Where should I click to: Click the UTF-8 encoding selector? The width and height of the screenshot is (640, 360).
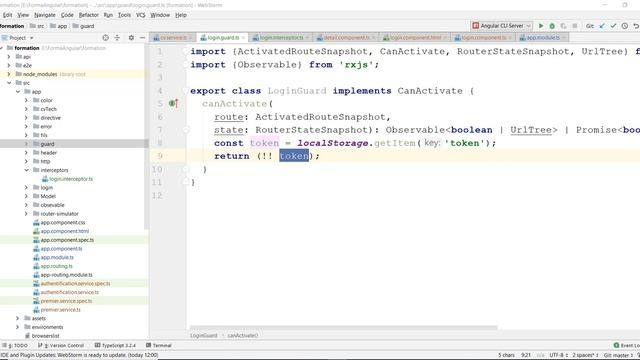pos(558,355)
